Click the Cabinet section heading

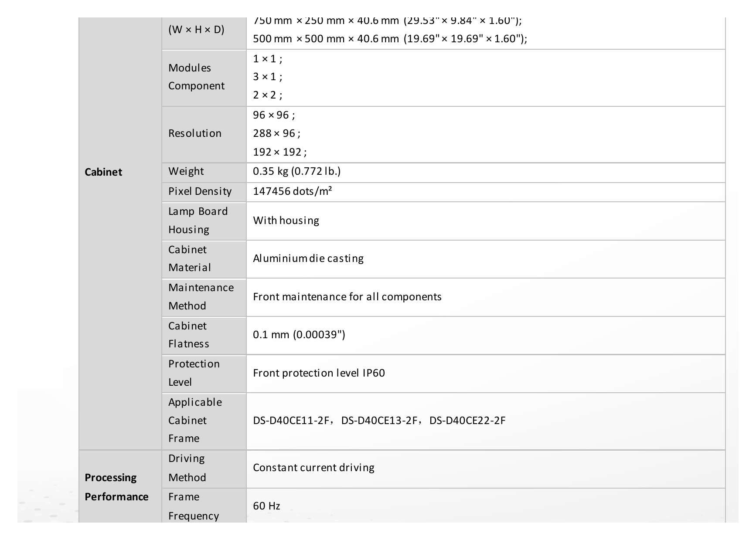(103, 172)
